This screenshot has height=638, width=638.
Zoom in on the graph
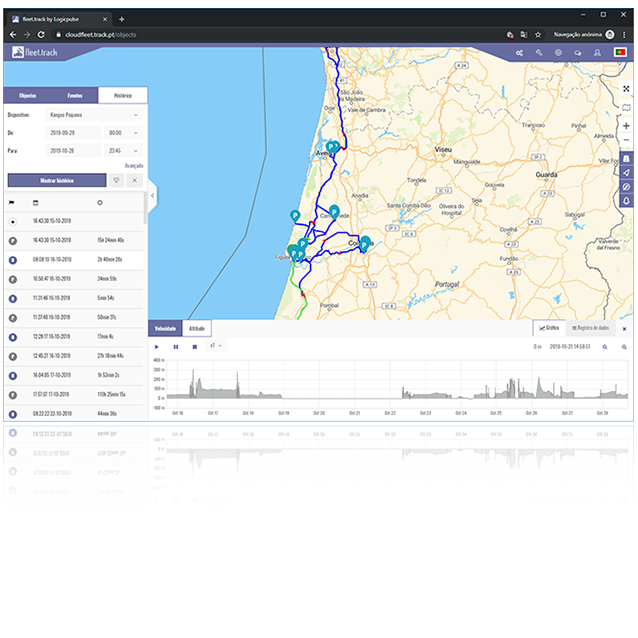[605, 347]
